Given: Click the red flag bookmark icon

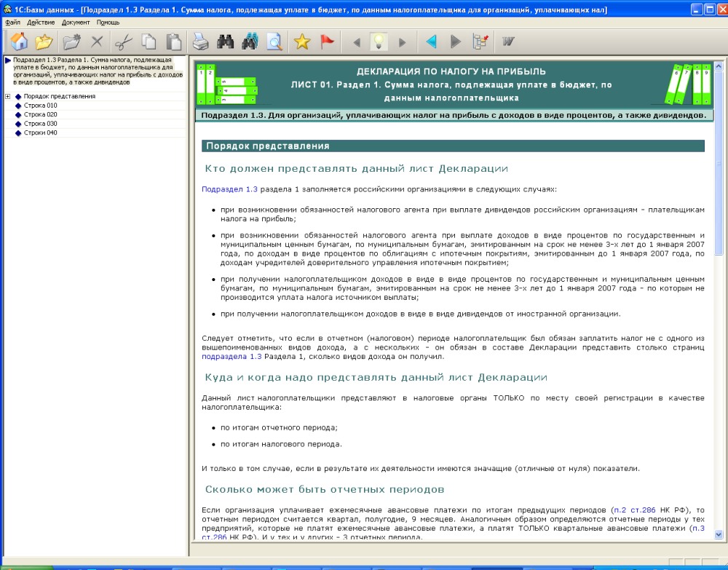Looking at the screenshot, I should (328, 41).
